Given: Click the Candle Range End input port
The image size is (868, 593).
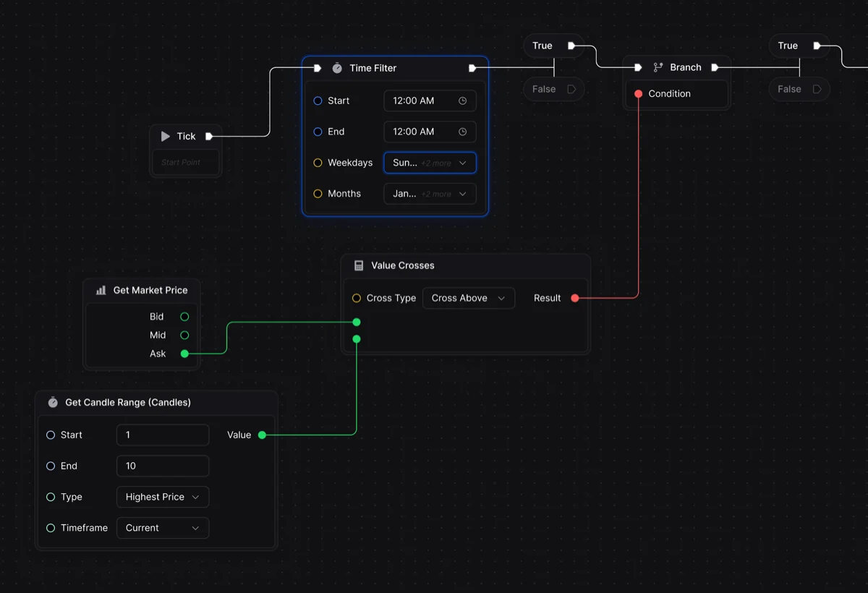Looking at the screenshot, I should click(x=51, y=466).
